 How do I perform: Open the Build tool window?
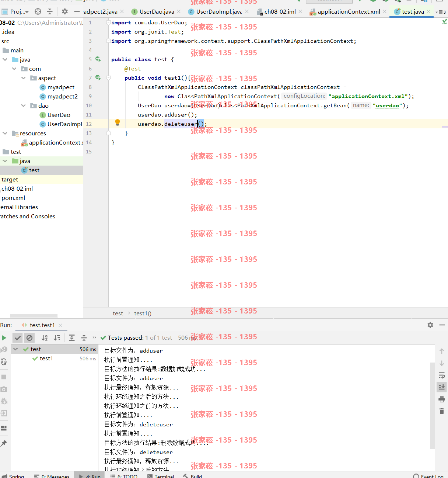[193, 476]
